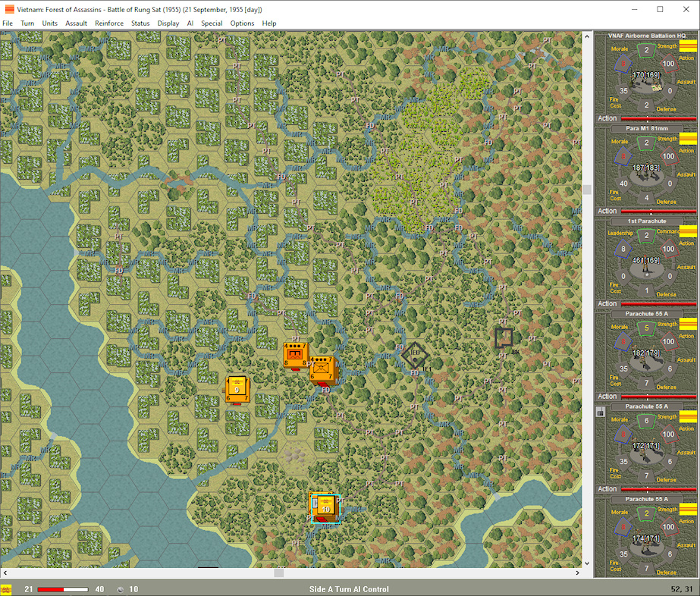Click the round icon beside 10 in status bar
The width and height of the screenshot is (700, 596).
point(120,590)
